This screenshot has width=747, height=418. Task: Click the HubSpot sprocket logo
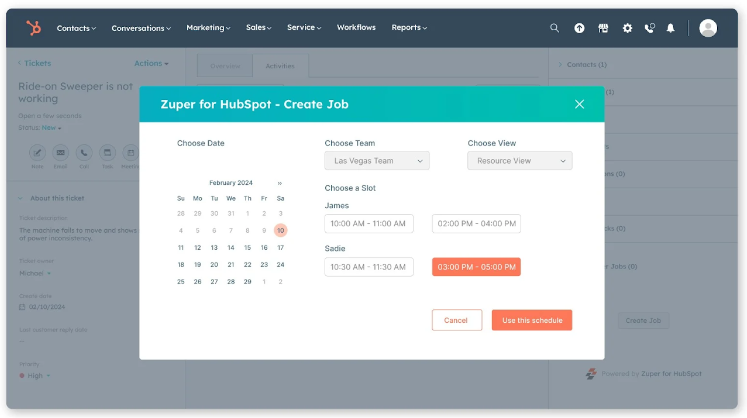(x=33, y=28)
